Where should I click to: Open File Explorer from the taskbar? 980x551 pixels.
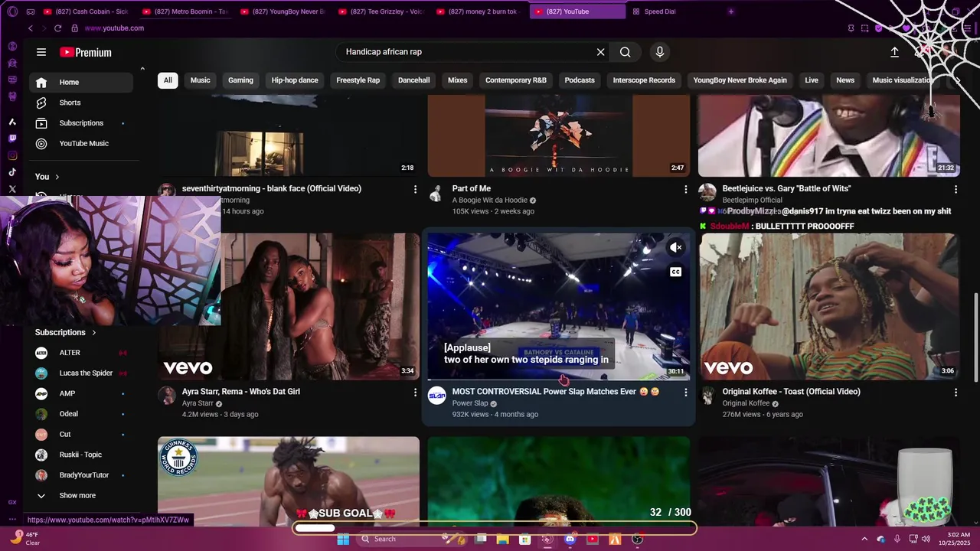point(502,539)
